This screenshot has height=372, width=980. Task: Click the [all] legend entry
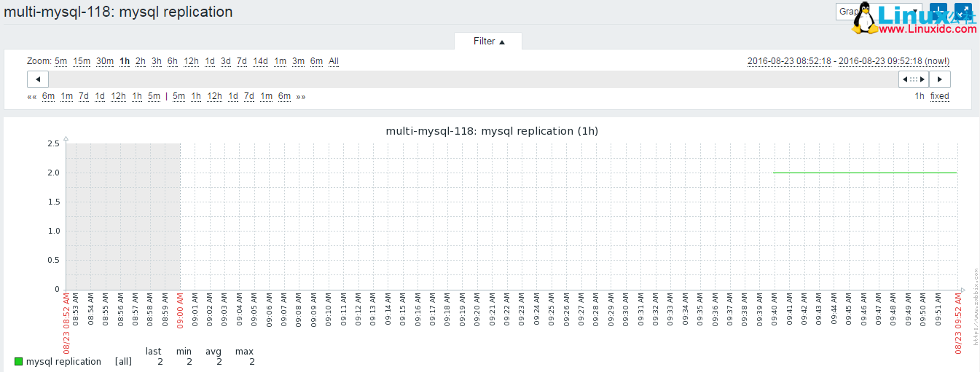pyautogui.click(x=123, y=362)
